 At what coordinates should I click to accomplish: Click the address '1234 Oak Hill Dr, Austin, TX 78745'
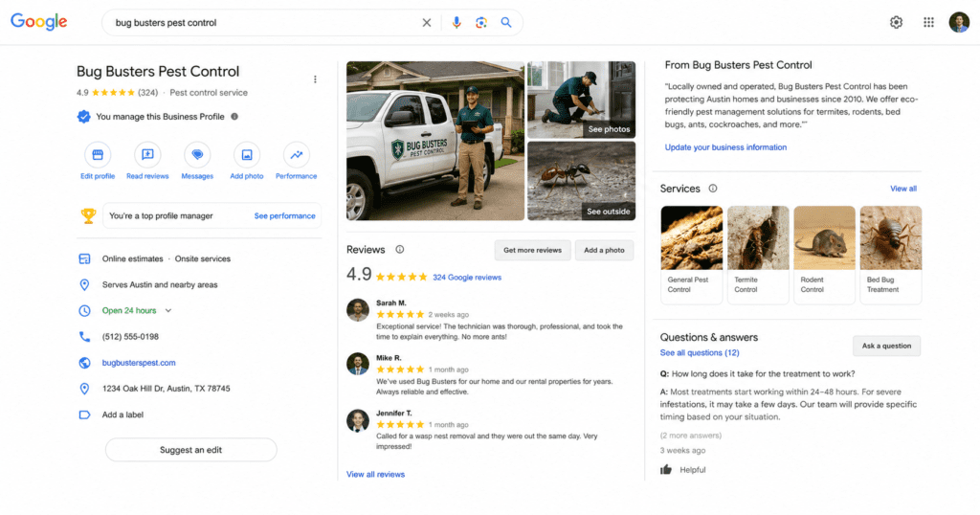click(167, 388)
